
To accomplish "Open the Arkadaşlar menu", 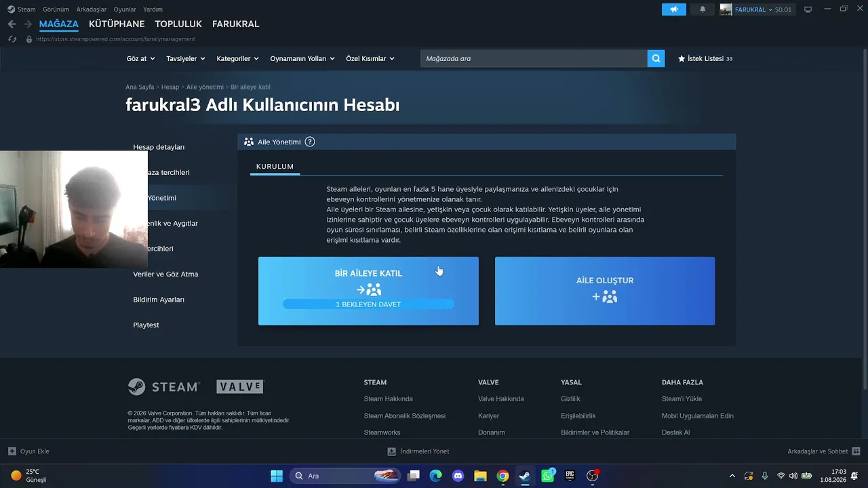I will 92,9.
